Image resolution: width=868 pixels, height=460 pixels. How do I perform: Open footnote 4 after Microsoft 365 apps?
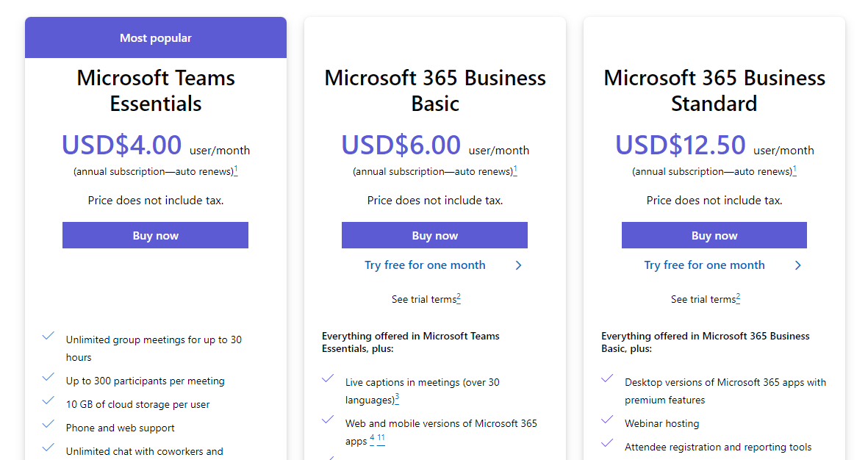coord(372,439)
